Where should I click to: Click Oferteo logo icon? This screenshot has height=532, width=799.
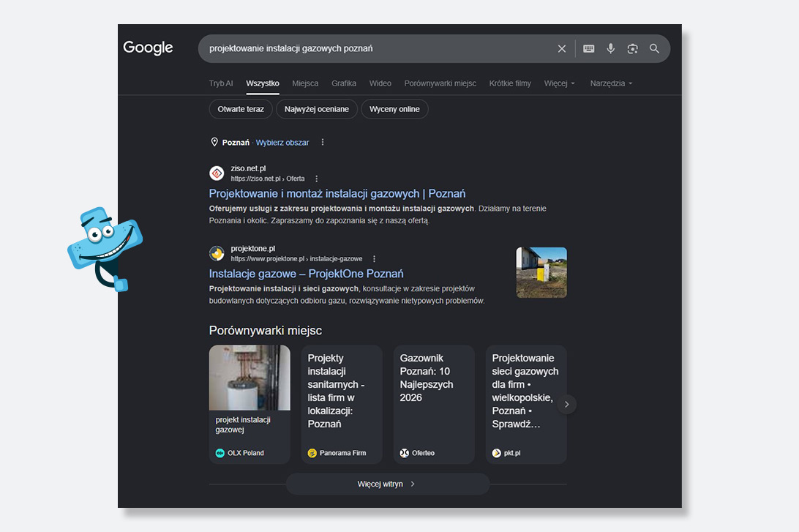(x=405, y=453)
